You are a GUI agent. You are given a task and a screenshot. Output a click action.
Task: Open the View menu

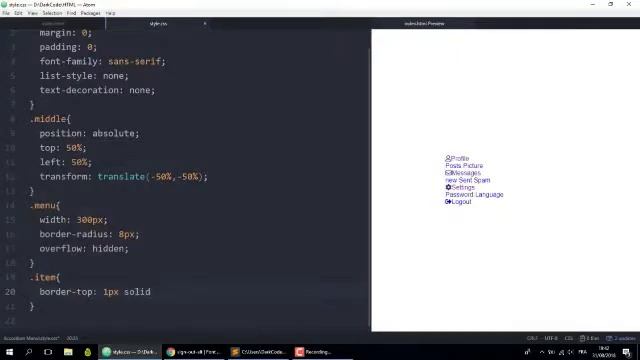coord(33,13)
